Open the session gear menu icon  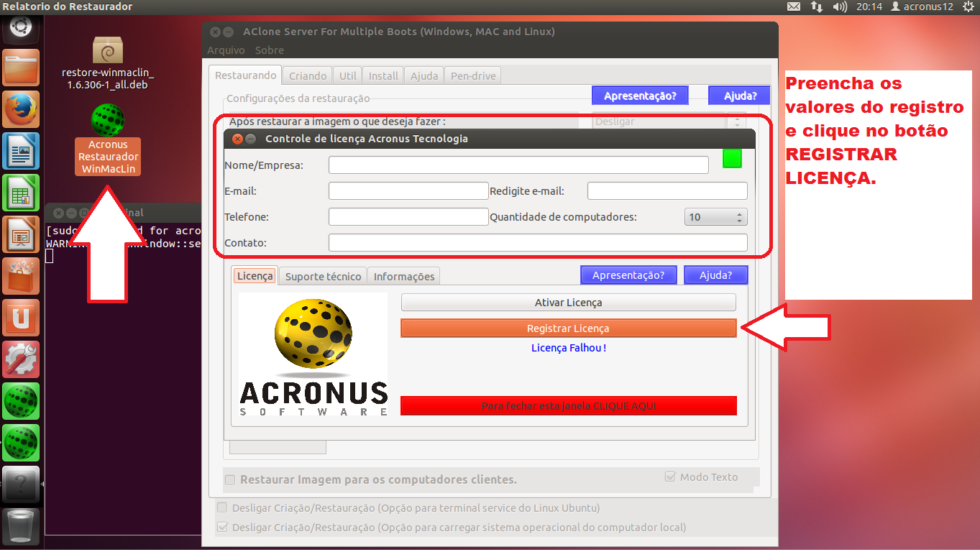click(969, 6)
